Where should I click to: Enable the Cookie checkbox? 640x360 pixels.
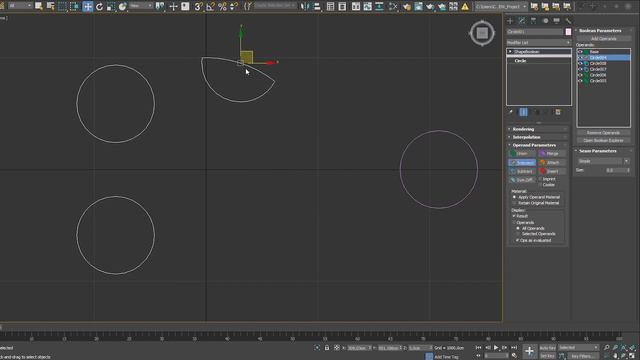[x=540, y=185]
